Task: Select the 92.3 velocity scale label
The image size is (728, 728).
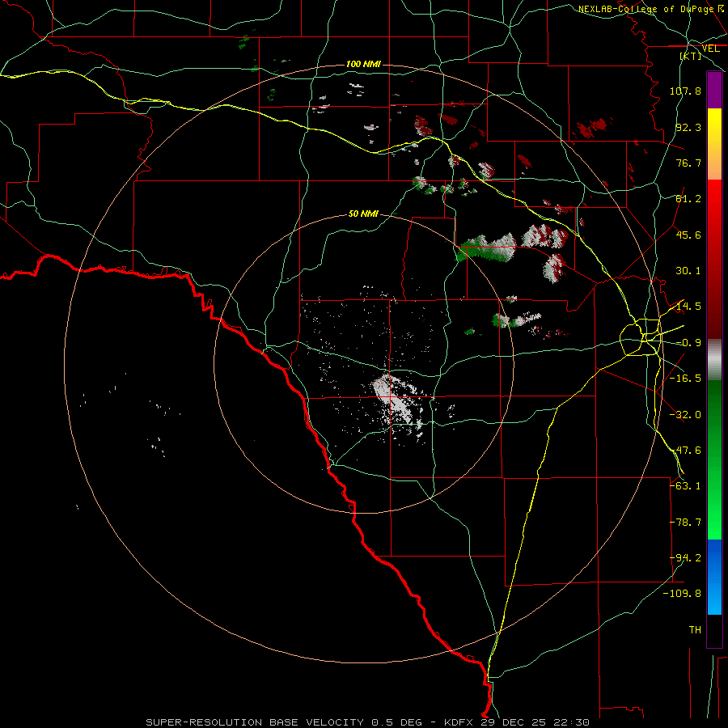Action: tap(688, 127)
